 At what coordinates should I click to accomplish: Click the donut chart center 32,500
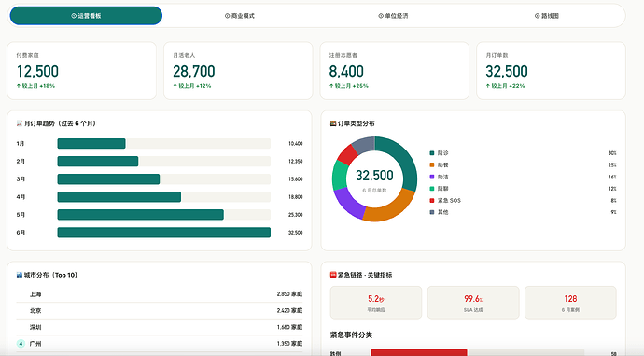click(374, 176)
